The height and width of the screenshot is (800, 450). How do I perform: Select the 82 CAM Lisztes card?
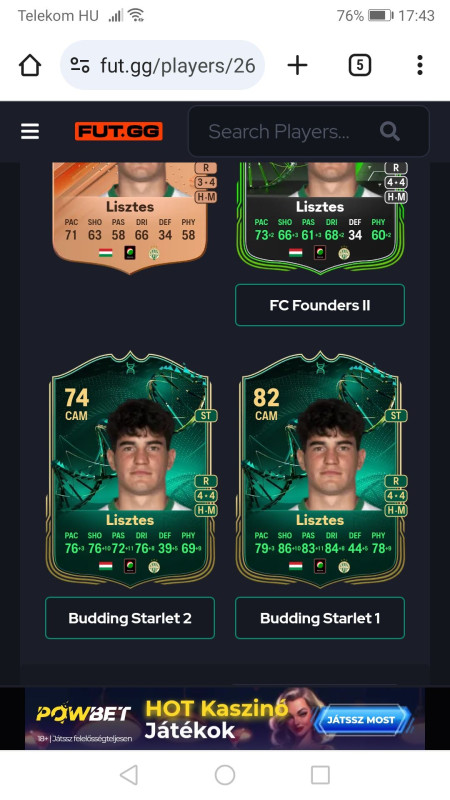321,469
